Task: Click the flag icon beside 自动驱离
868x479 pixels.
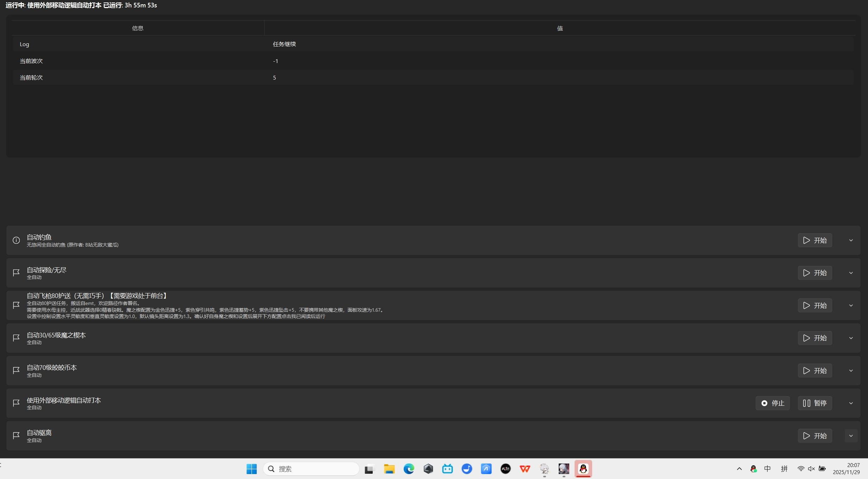Action: click(16, 436)
